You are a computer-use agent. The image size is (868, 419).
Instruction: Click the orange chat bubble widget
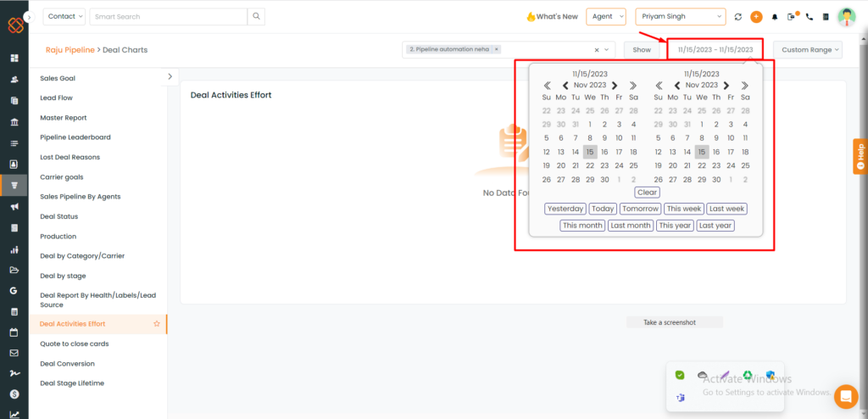[845, 396]
